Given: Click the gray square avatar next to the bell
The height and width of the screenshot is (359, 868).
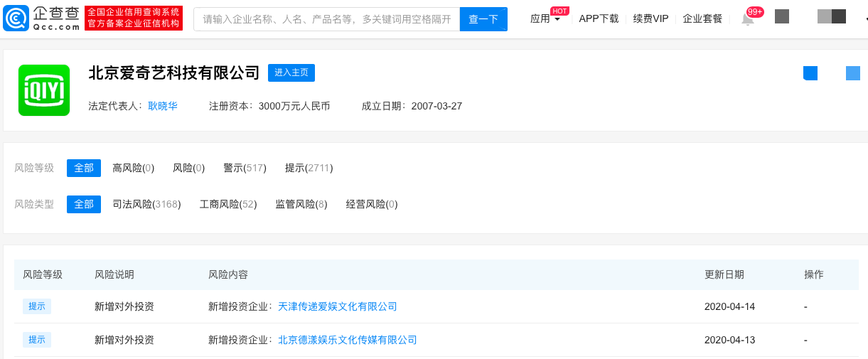Looking at the screenshot, I should point(782,16).
